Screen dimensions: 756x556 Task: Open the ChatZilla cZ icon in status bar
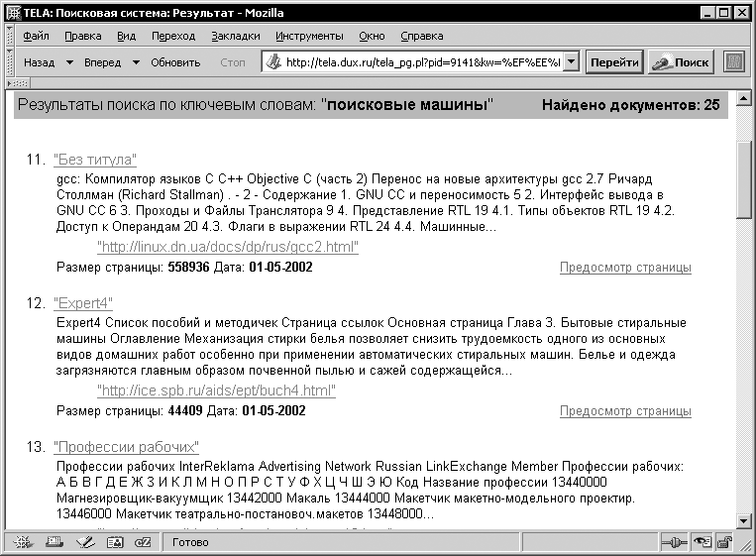coord(144,542)
